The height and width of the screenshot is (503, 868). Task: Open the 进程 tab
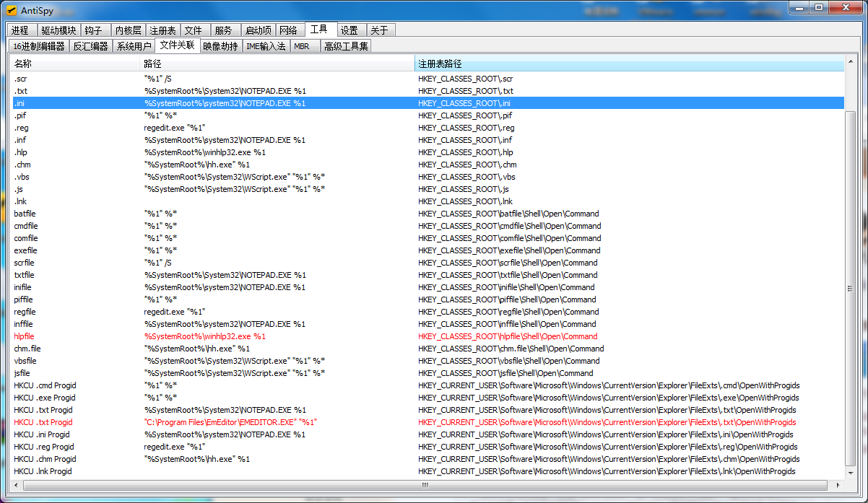point(20,30)
